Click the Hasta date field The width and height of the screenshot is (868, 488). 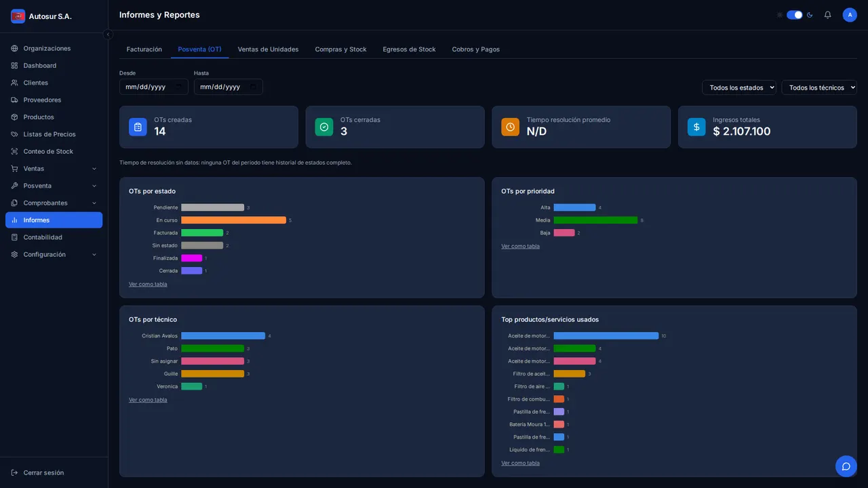229,87
